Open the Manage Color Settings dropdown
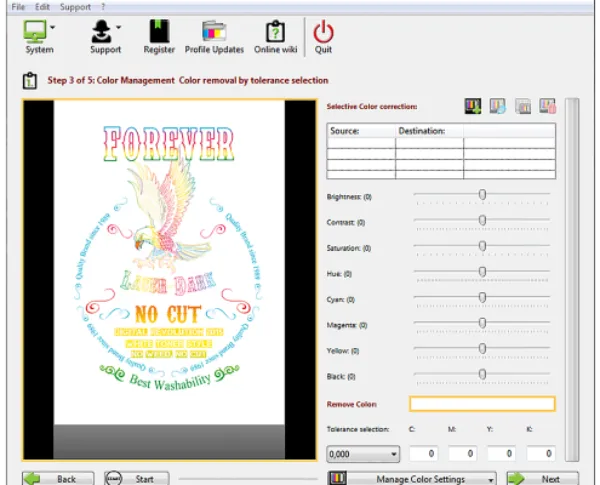This screenshot has height=485, width=600. (412, 478)
